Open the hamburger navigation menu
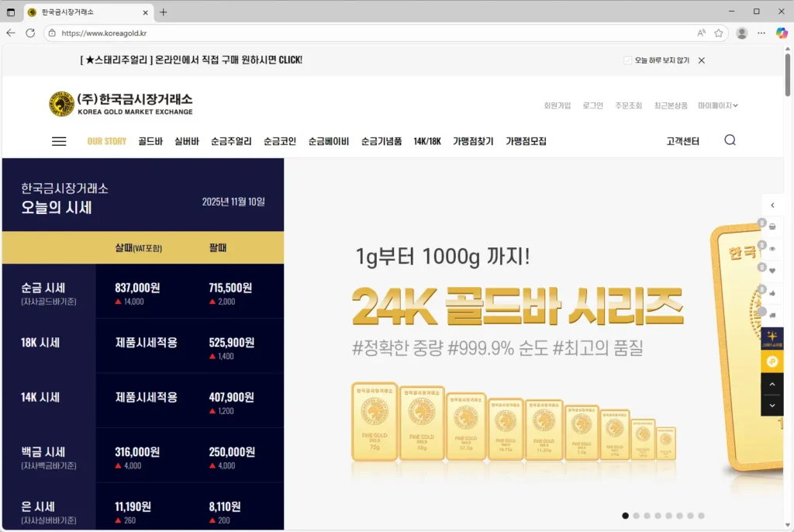This screenshot has height=532, width=794. [x=59, y=140]
